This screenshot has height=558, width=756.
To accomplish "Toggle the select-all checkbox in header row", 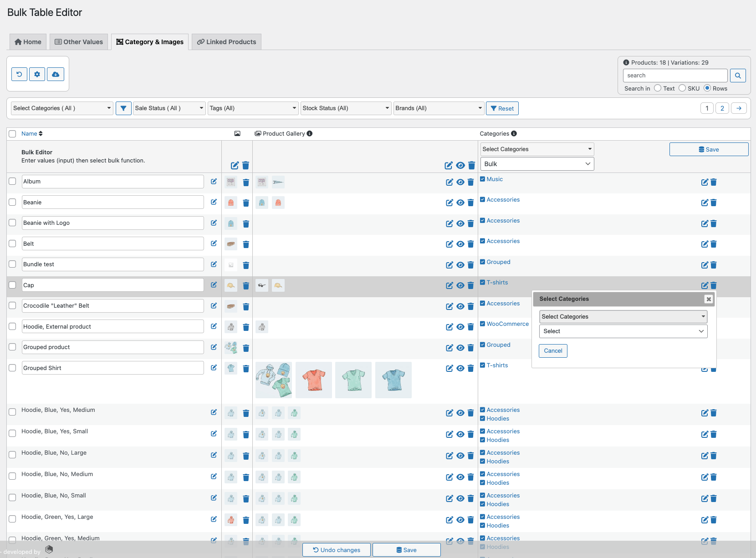I will point(12,133).
